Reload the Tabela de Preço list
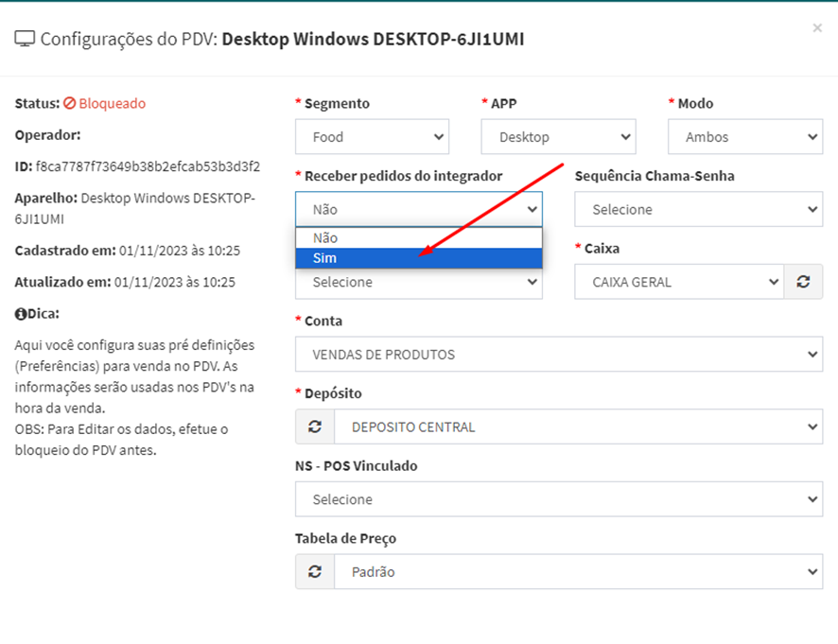 click(315, 572)
